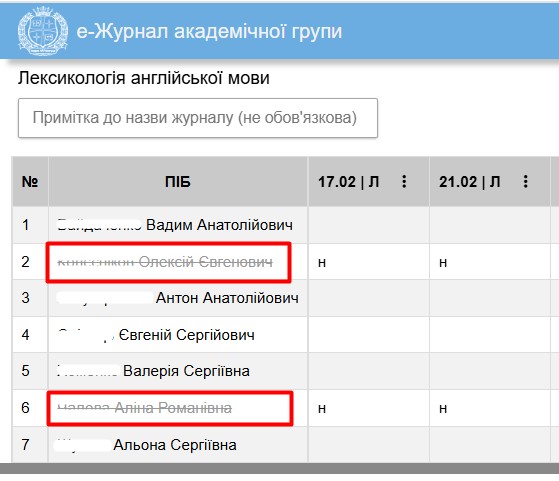This screenshot has width=559, height=481.
Task: Click the ПІБ column header
Action: [x=178, y=182]
